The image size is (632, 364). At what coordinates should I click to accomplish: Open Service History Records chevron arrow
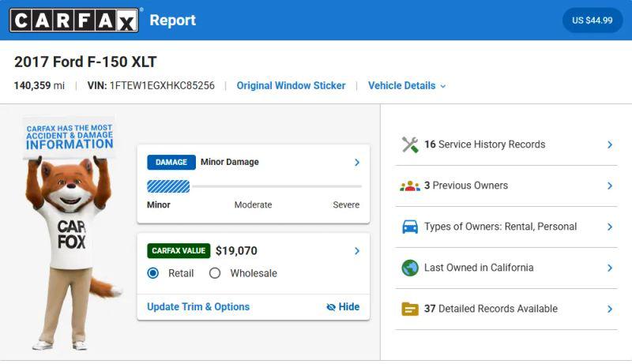pyautogui.click(x=610, y=144)
